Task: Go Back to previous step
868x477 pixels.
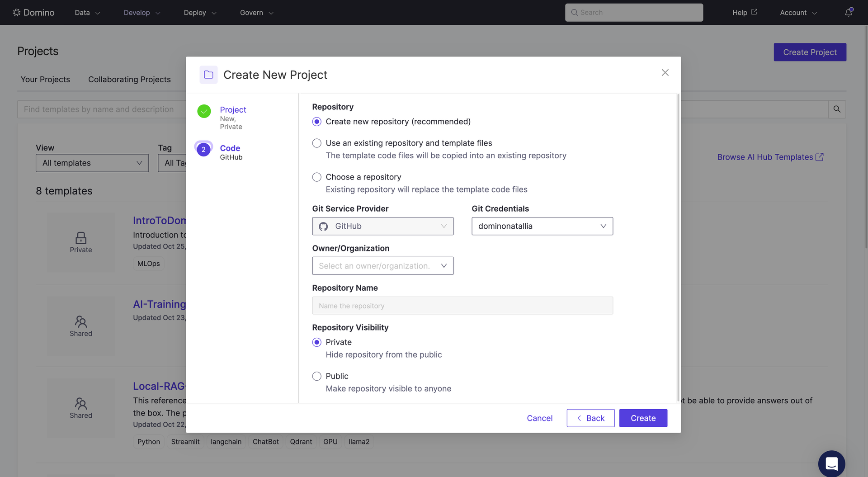Action: click(x=590, y=418)
